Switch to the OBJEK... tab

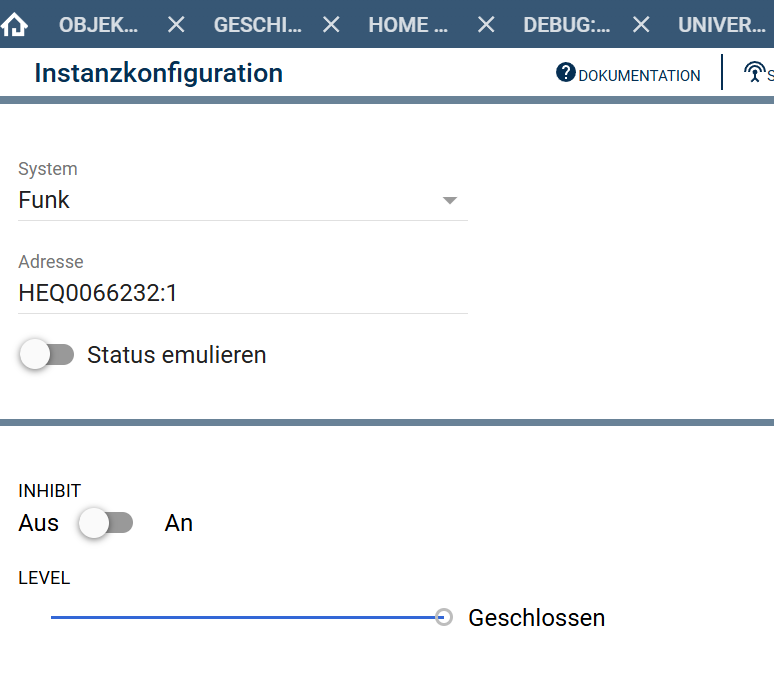click(98, 25)
